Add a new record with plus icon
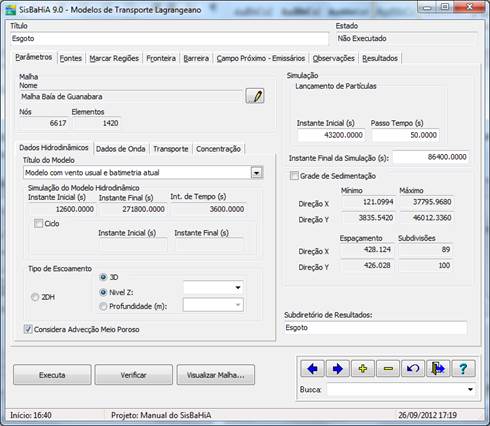 click(363, 369)
